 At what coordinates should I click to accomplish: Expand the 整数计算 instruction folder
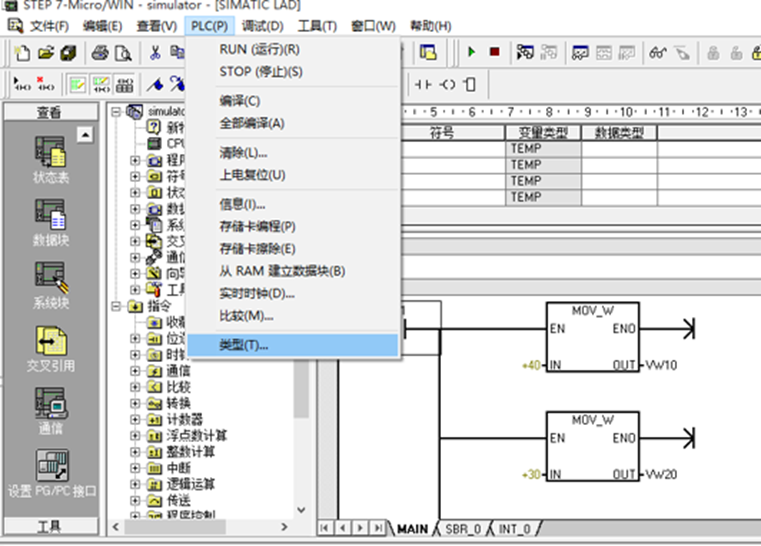tap(135, 452)
